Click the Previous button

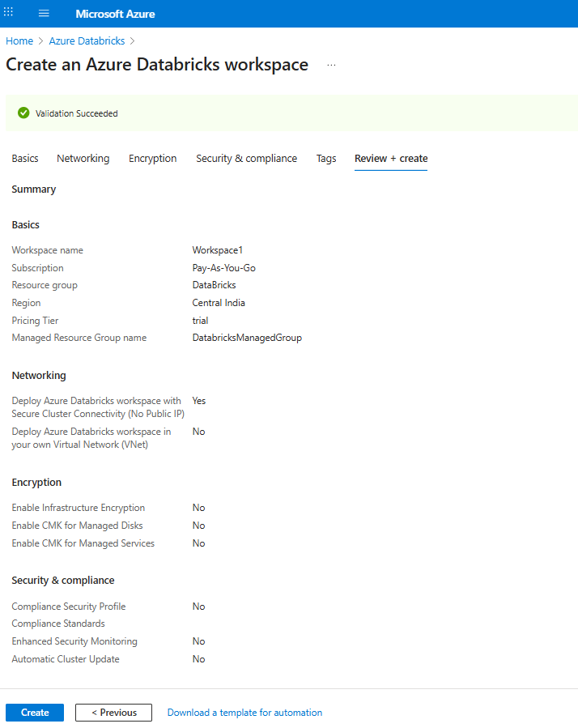tap(114, 713)
